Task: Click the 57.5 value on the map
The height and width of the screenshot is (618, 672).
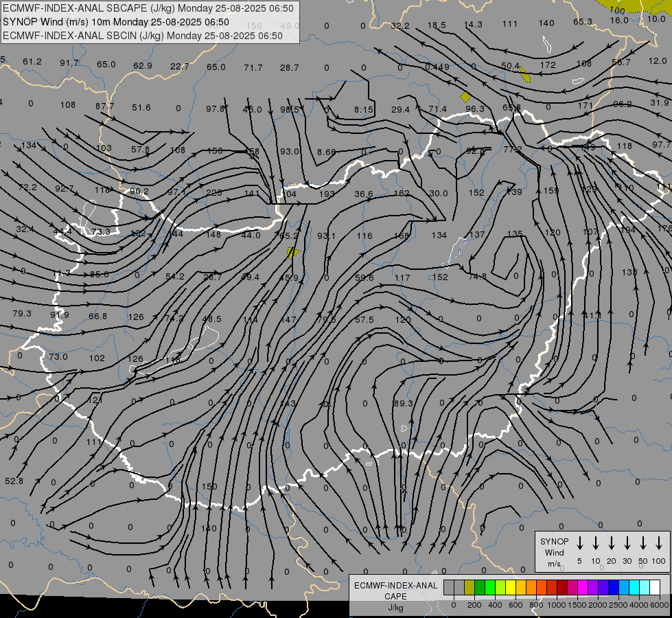Action: pyautogui.click(x=364, y=320)
